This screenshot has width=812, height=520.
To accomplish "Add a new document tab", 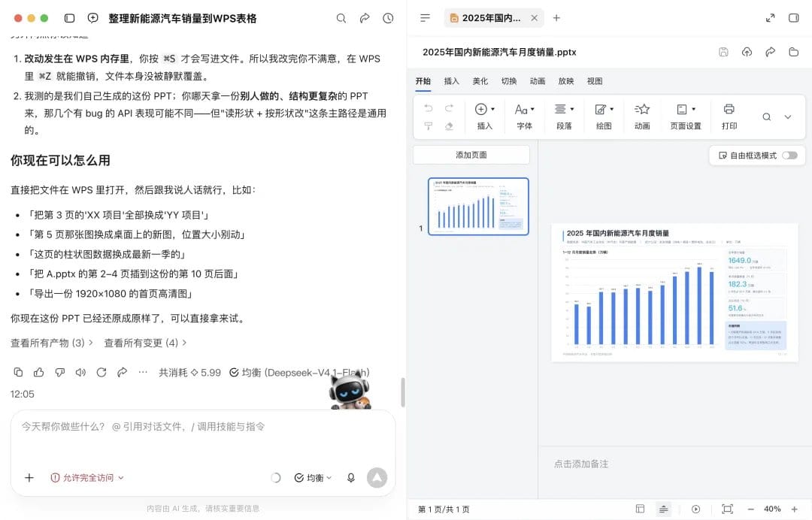I will click(556, 18).
